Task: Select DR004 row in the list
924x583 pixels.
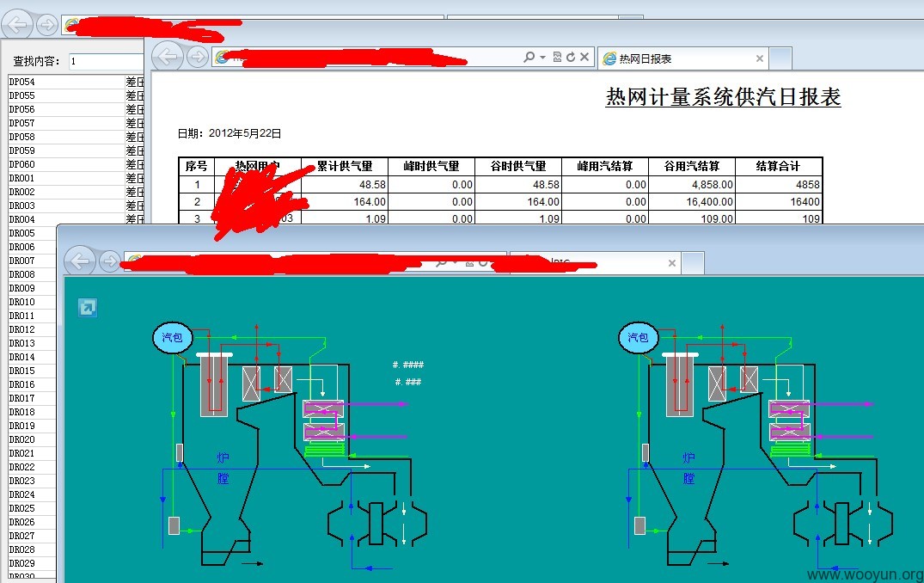Action: pyautogui.click(x=76, y=219)
